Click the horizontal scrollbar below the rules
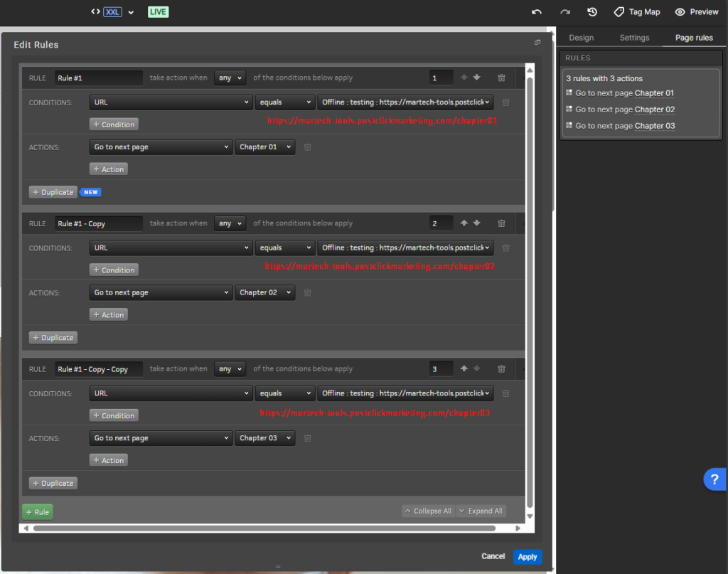The width and height of the screenshot is (728, 574). [264, 528]
